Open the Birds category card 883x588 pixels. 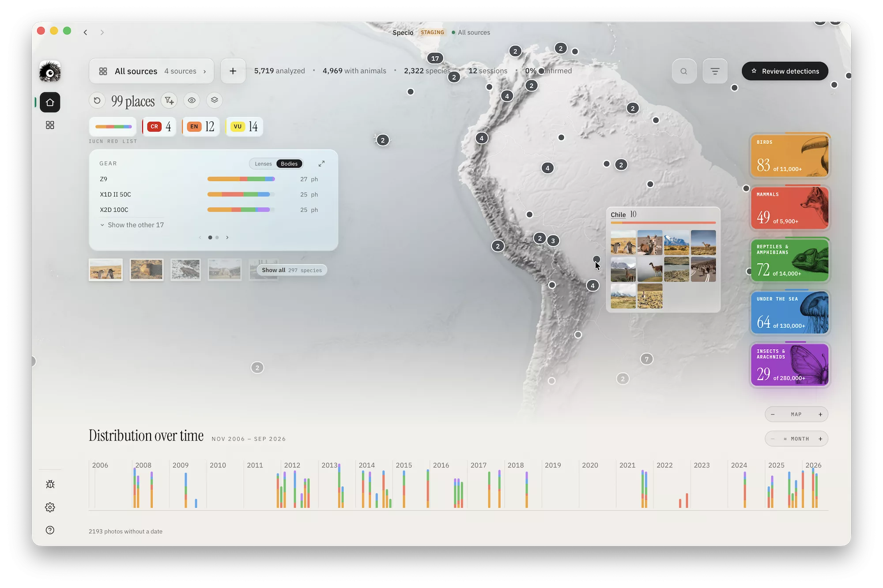coord(789,156)
